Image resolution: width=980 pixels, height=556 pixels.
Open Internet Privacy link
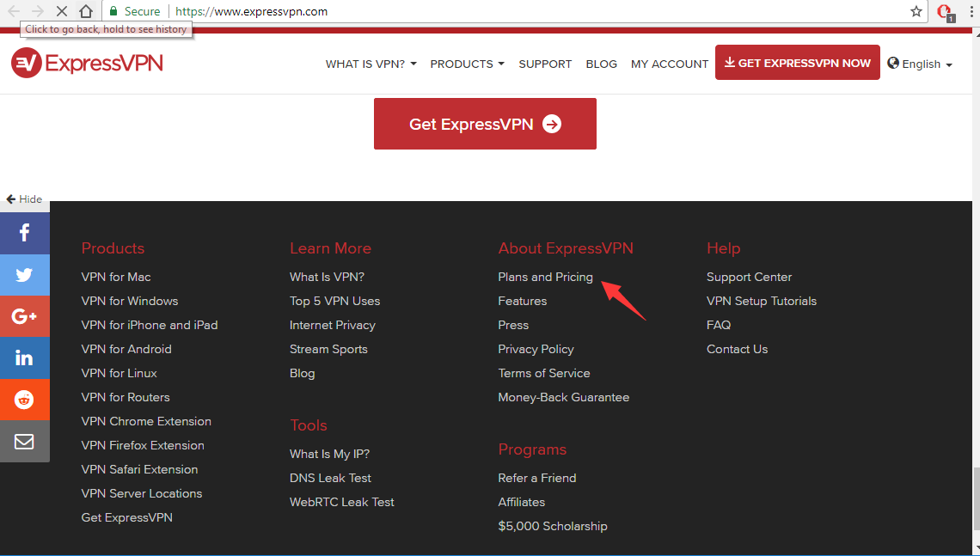[333, 325]
